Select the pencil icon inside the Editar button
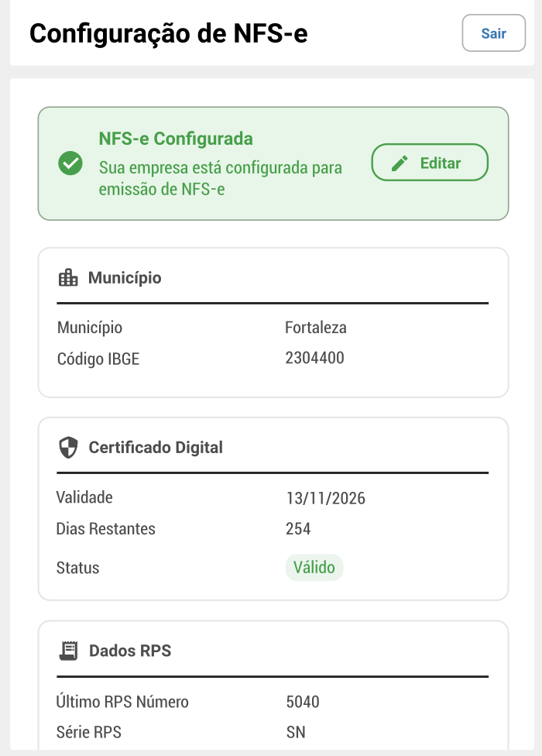 [x=398, y=163]
